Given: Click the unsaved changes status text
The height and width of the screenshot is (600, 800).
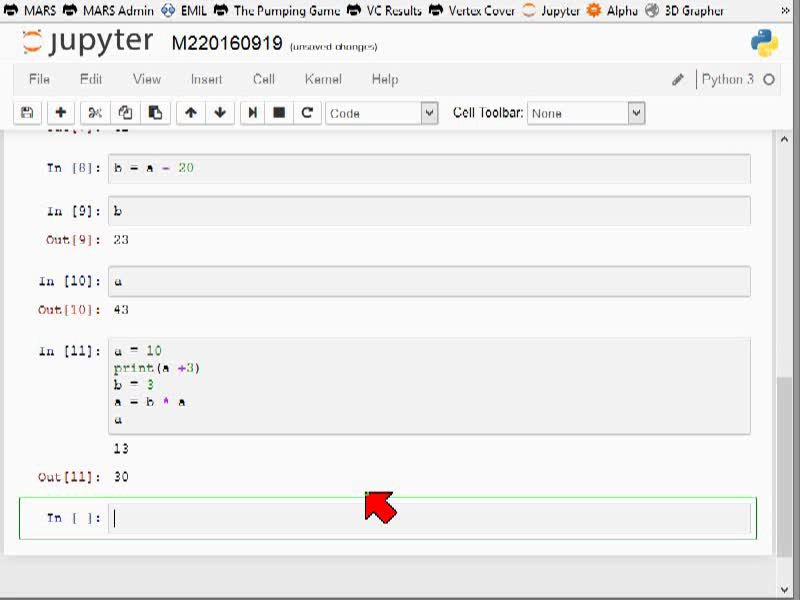Looking at the screenshot, I should tap(334, 47).
